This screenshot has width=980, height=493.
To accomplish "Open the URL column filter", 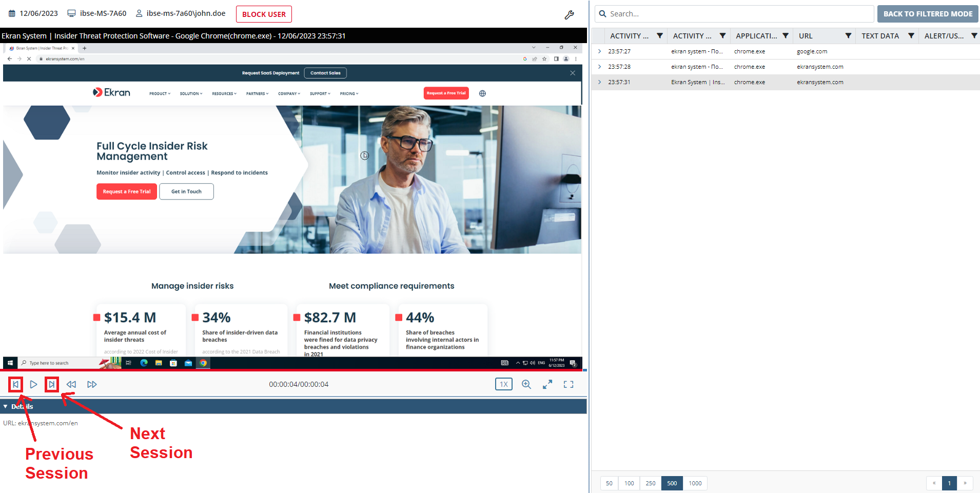I will coord(848,36).
